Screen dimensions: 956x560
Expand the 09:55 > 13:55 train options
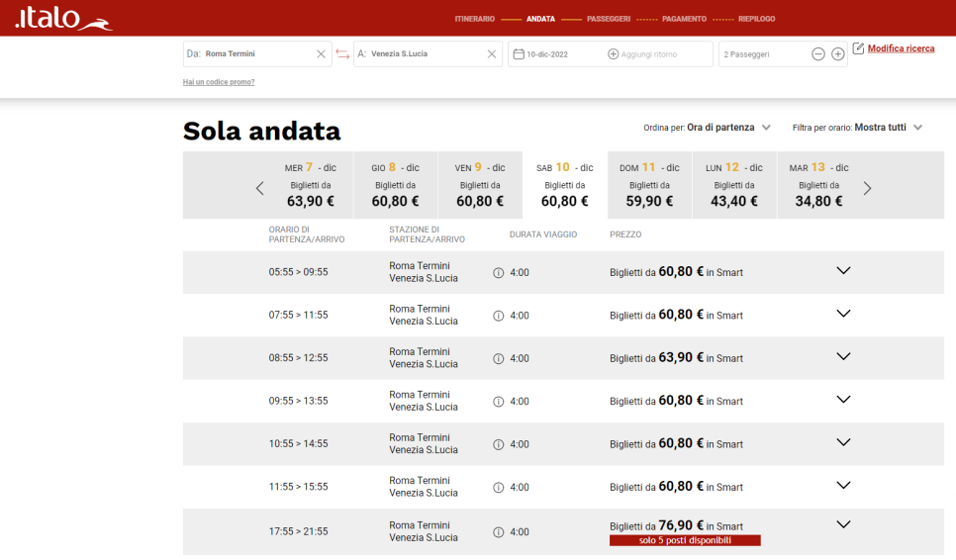[843, 399]
